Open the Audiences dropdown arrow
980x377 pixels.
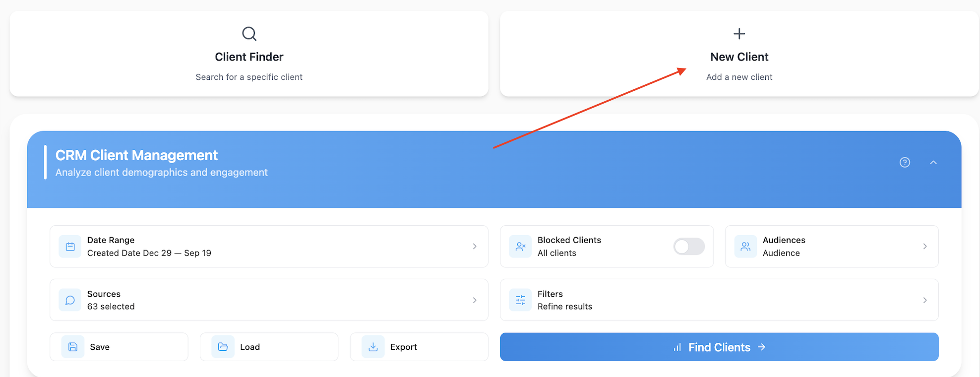pos(925,247)
